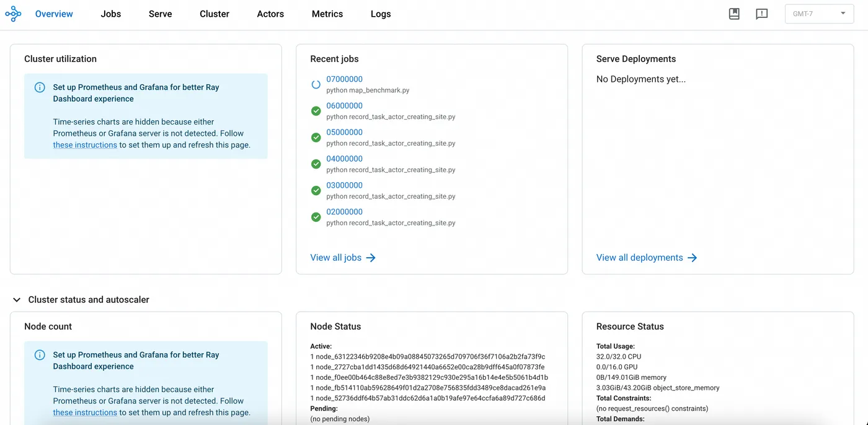Click node_fb514110ab59628649f01d2... entry
The width and height of the screenshot is (868, 425).
click(x=428, y=388)
